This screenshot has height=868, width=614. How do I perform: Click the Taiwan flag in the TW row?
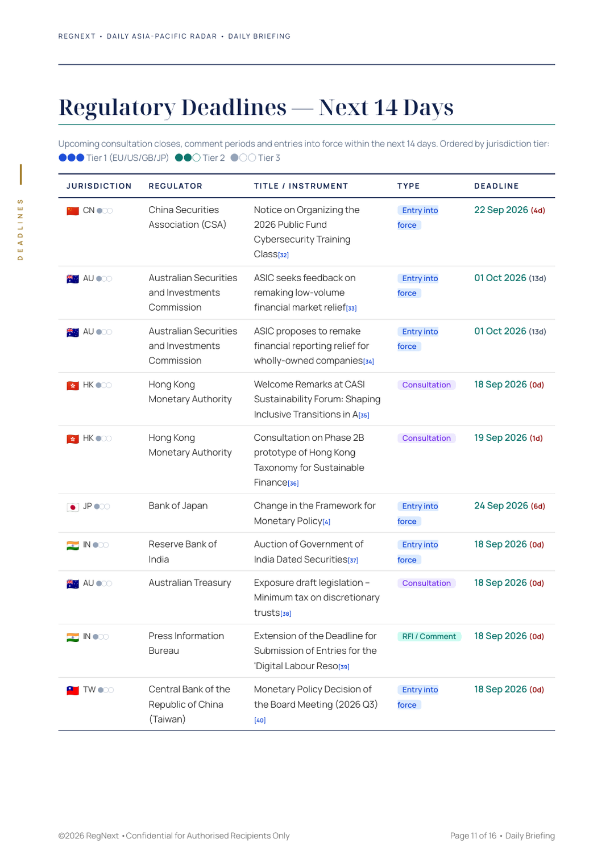tap(73, 691)
